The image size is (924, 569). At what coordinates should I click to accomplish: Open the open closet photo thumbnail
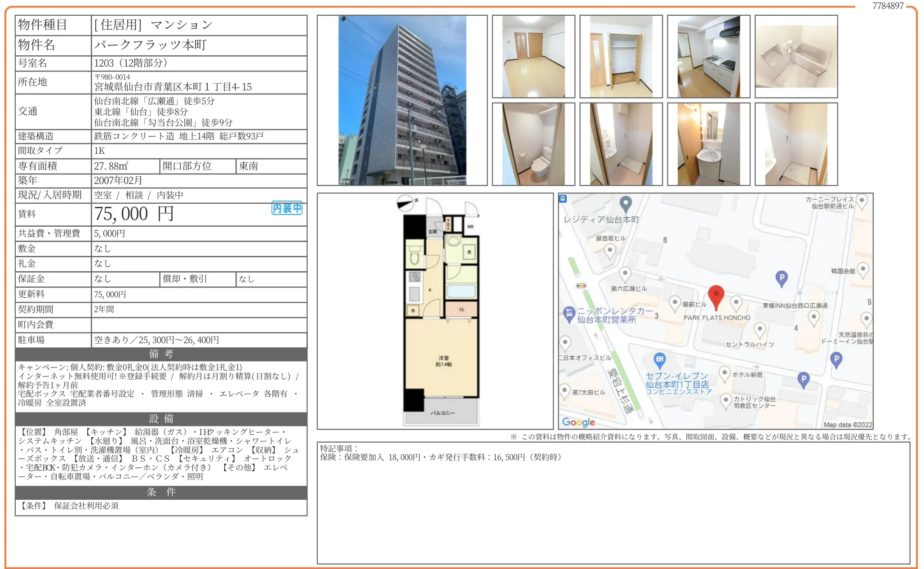(621, 57)
